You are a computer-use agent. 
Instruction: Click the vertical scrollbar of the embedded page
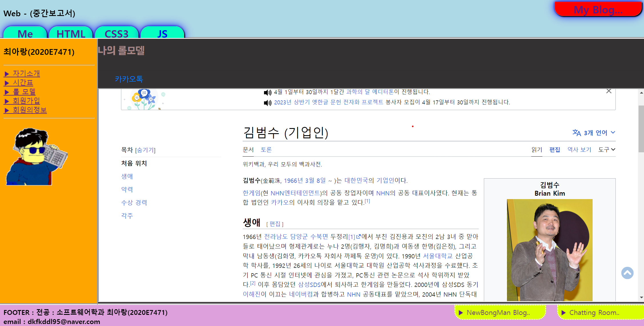tap(641, 128)
